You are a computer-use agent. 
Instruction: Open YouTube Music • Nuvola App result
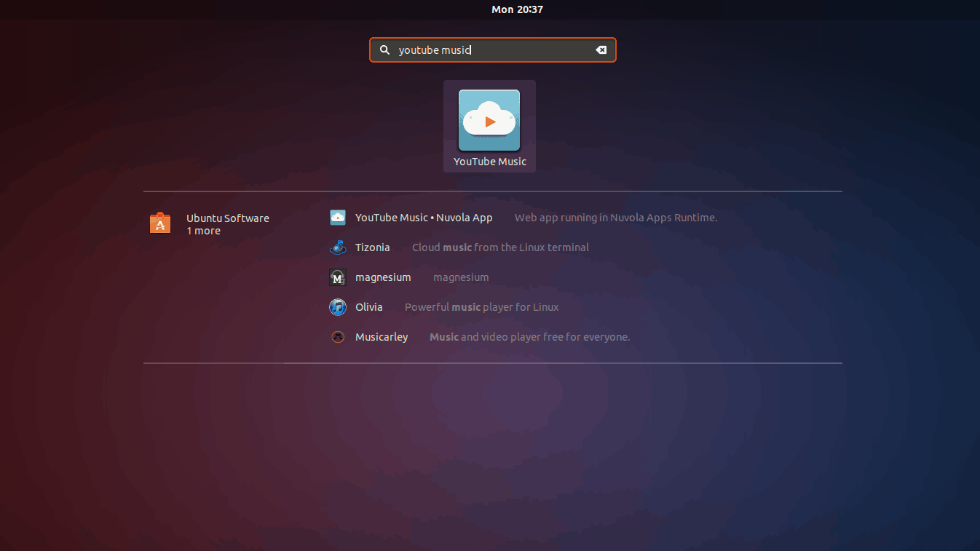tap(423, 217)
